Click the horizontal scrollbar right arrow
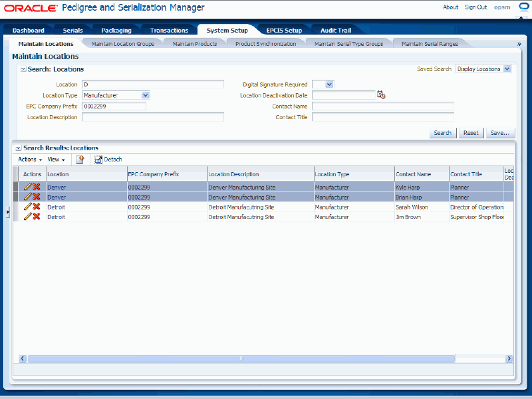 (x=509, y=358)
